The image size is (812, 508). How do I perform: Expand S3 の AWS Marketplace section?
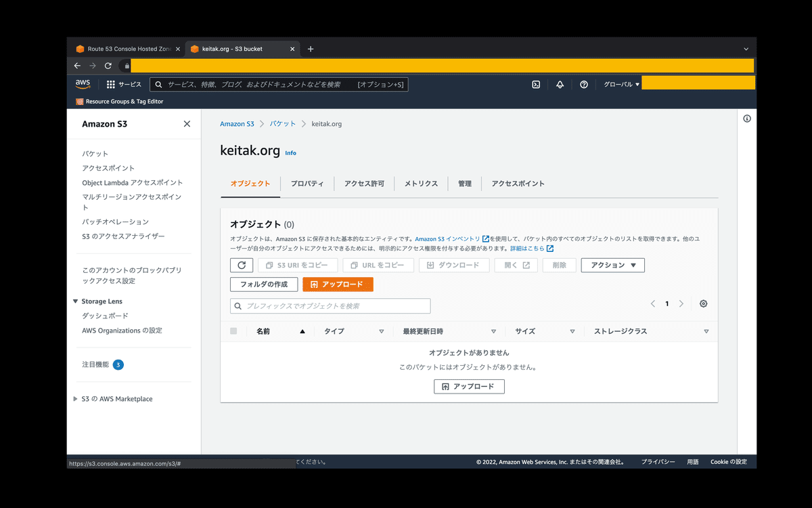coord(76,399)
